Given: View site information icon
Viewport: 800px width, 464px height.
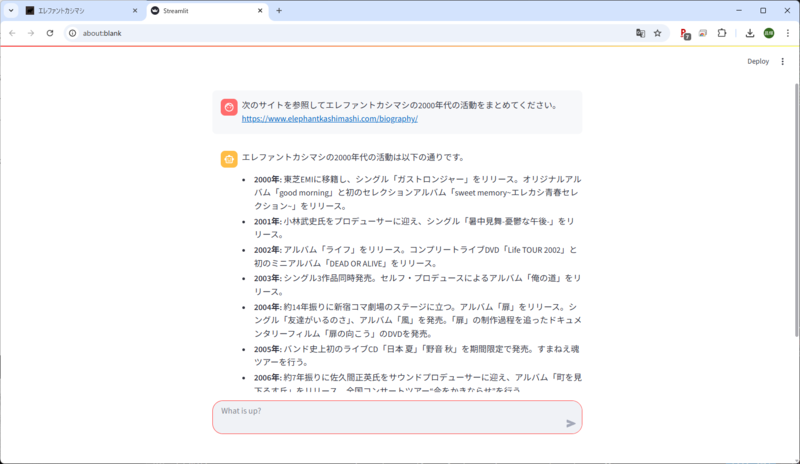Looking at the screenshot, I should (72, 33).
